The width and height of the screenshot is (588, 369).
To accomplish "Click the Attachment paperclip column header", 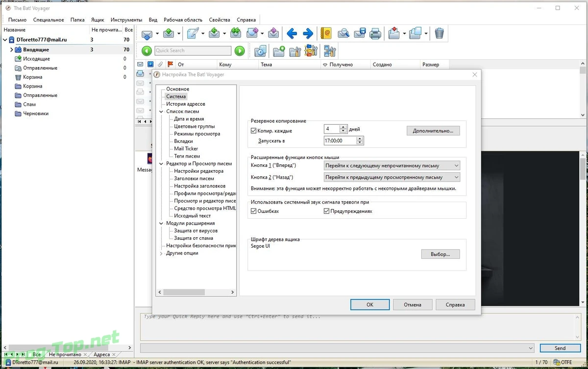I will (x=160, y=64).
